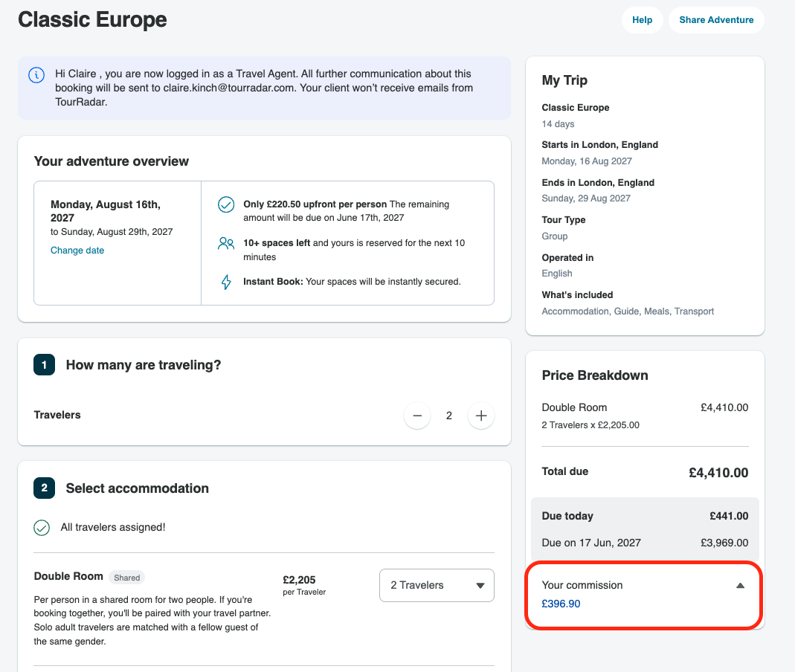Click the Shared tag next to Double Room
Screen dimensions: 795x672
click(x=126, y=578)
